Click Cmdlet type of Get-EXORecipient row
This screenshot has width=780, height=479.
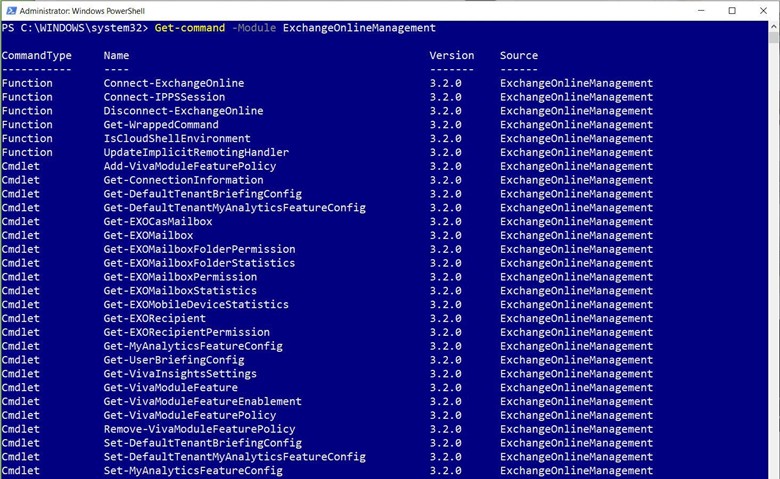pos(20,319)
